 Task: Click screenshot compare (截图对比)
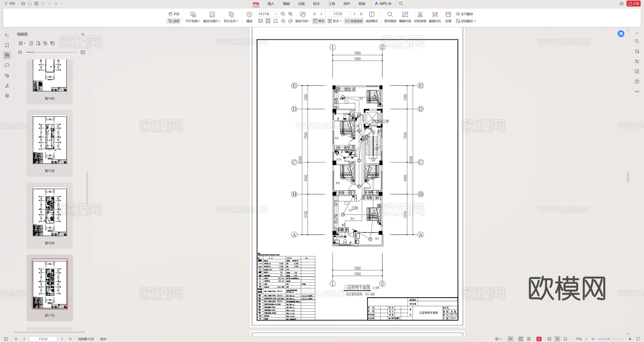(x=435, y=17)
